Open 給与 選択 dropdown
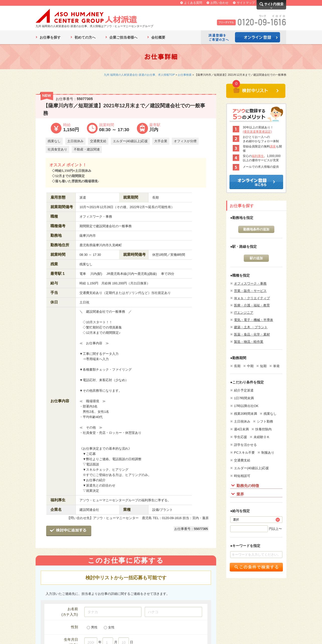This screenshot has width=322, height=644. click(x=256, y=520)
